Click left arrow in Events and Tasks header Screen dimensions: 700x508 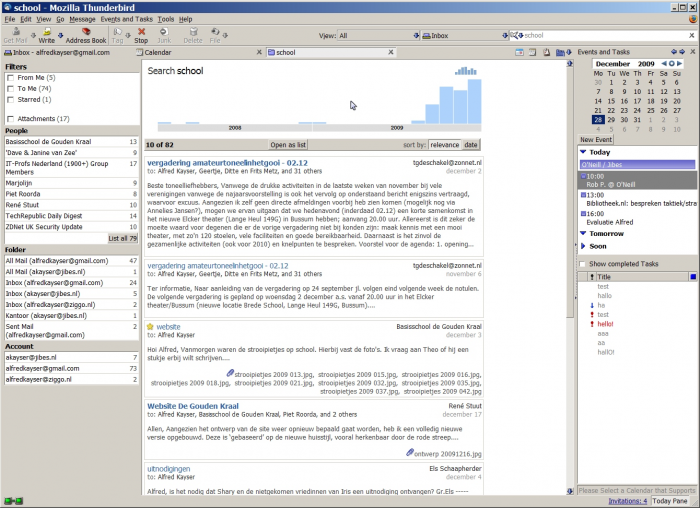(x=674, y=52)
